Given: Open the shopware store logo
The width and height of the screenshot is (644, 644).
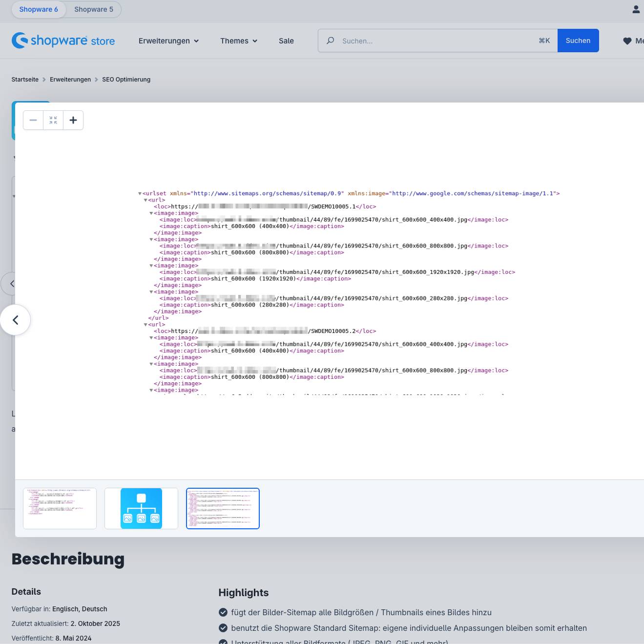Looking at the screenshot, I should [x=63, y=41].
